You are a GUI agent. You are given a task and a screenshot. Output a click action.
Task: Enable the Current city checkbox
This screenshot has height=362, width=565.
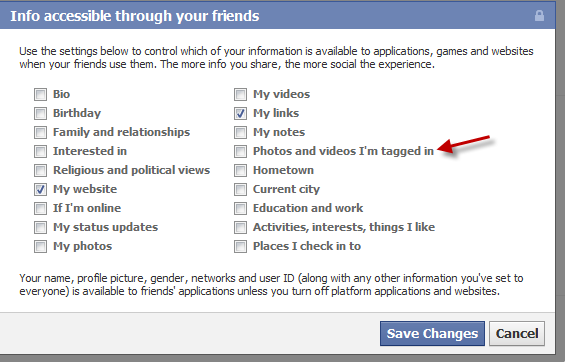click(240, 189)
